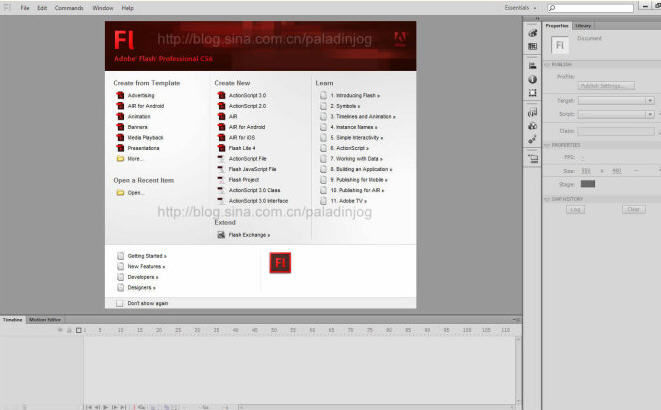Screen dimensions: 661x410
Task: Open the Window menu
Action: point(103,8)
